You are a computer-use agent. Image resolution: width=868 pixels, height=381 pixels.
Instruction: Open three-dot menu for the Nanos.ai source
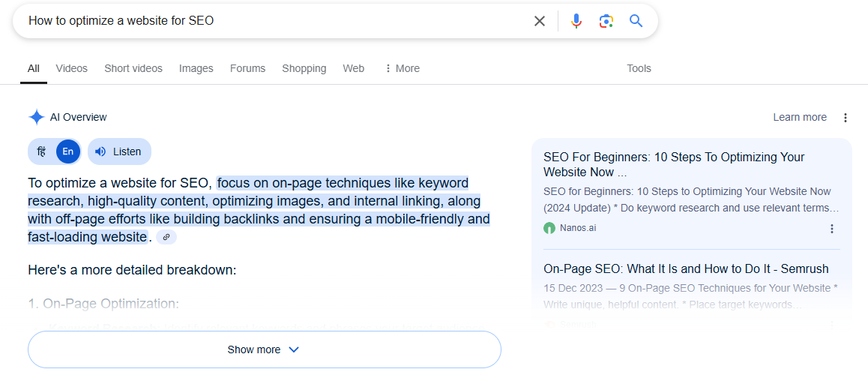pyautogui.click(x=831, y=229)
